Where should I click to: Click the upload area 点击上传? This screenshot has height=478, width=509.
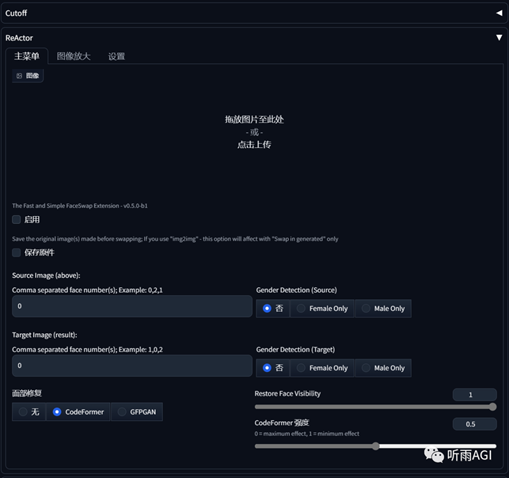pyautogui.click(x=254, y=145)
